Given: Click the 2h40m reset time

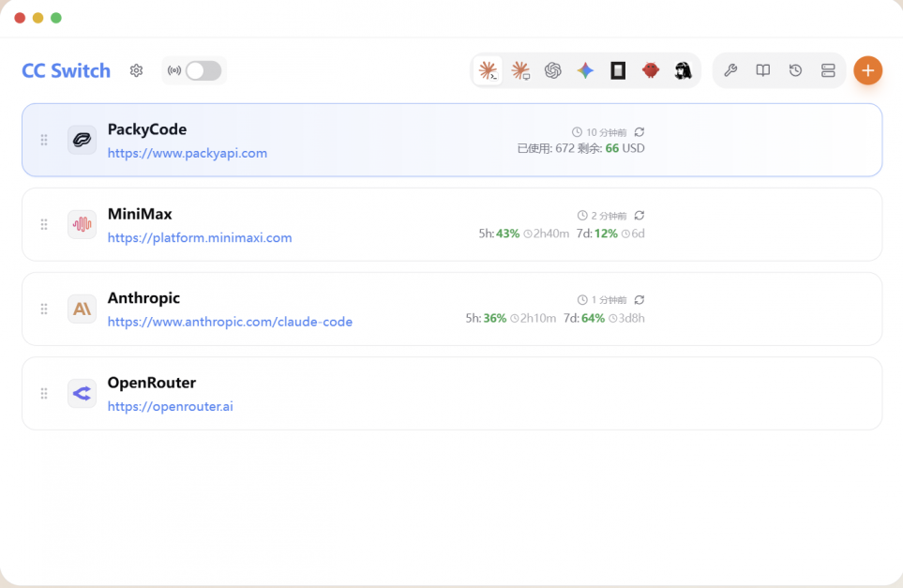Looking at the screenshot, I should [x=551, y=234].
